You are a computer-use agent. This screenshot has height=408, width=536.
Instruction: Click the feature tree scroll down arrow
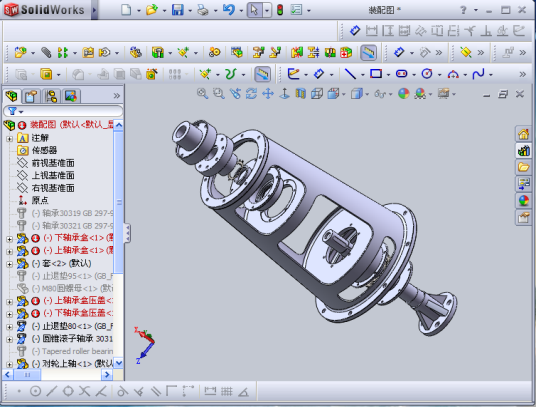[x=119, y=363]
